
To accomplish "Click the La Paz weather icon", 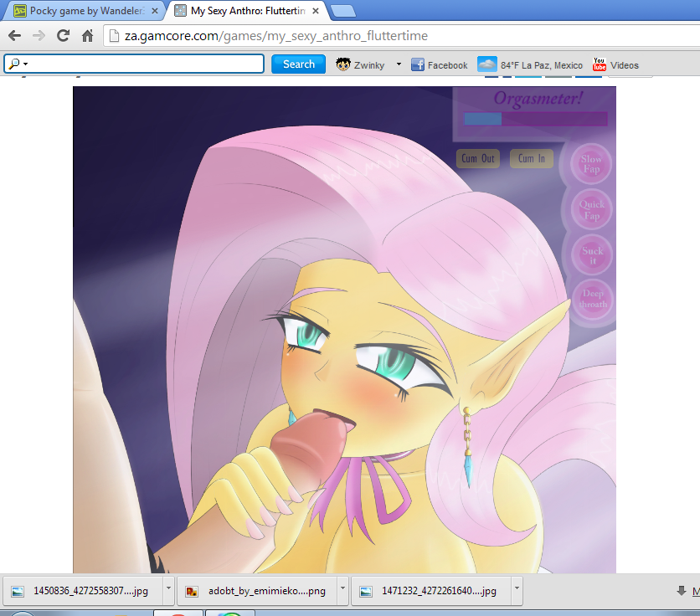I will point(486,64).
